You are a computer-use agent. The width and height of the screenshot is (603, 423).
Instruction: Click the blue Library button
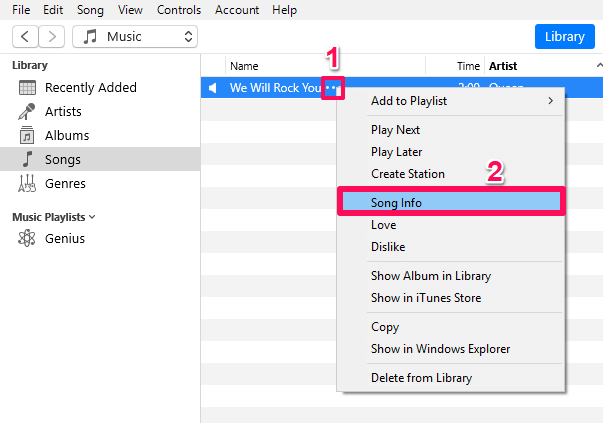click(565, 37)
